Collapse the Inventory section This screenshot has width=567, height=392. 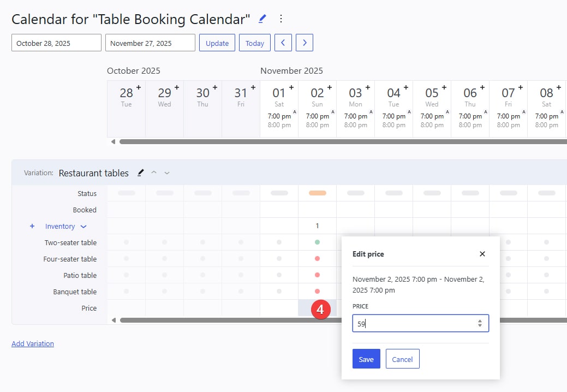point(83,226)
